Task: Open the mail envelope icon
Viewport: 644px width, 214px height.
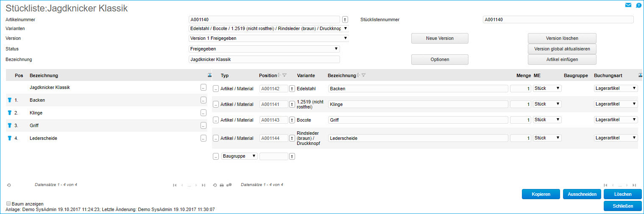Action: coord(628,5)
